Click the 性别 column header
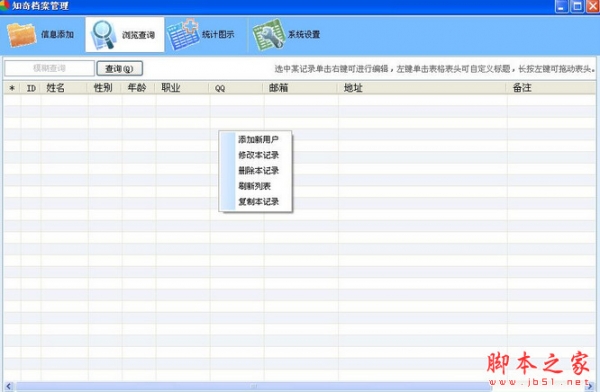Screen dimensions: 600x392 pyautogui.click(x=105, y=88)
